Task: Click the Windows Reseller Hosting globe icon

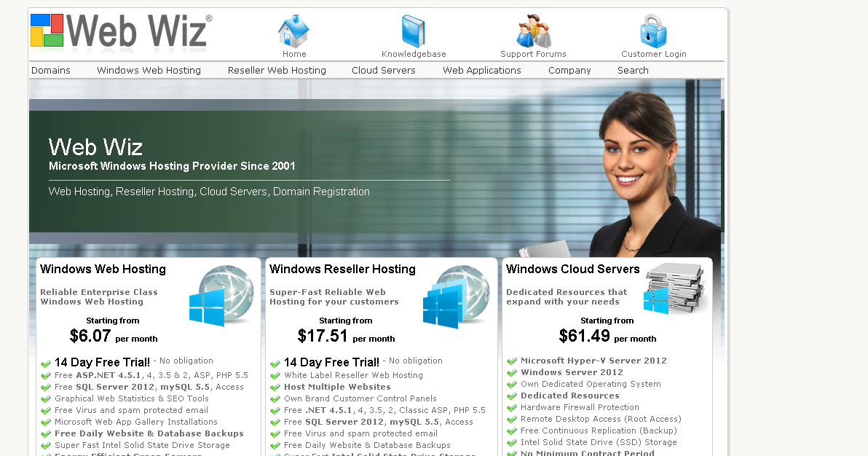Action: (456, 296)
